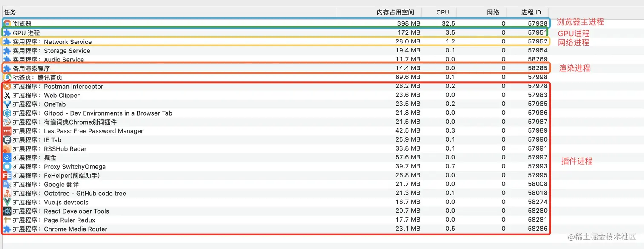Screen dimensions: 644x249
Task: Click process ID 57938
Action: [x=538, y=24]
